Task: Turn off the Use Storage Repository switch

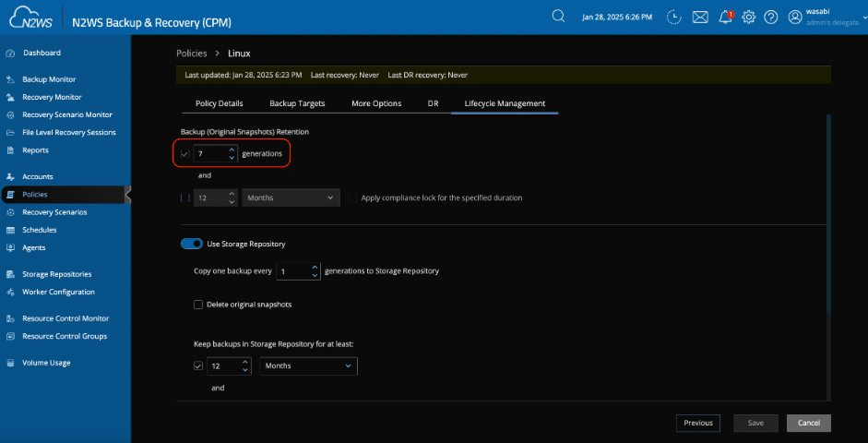Action: (192, 244)
